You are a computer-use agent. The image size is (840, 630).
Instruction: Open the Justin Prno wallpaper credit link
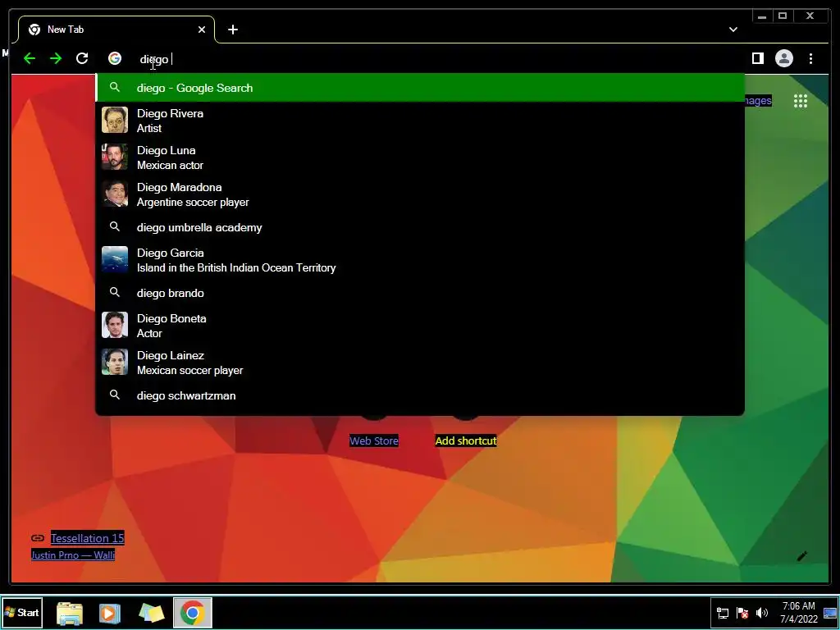pos(73,555)
